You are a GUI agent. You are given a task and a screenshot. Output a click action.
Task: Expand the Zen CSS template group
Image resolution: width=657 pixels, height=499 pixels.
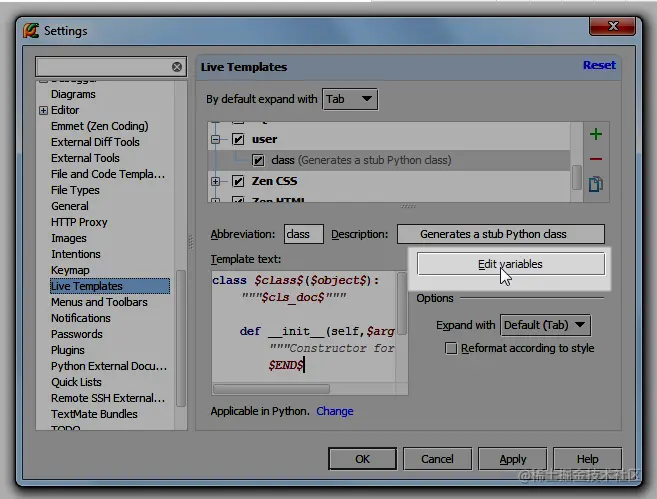pos(215,181)
